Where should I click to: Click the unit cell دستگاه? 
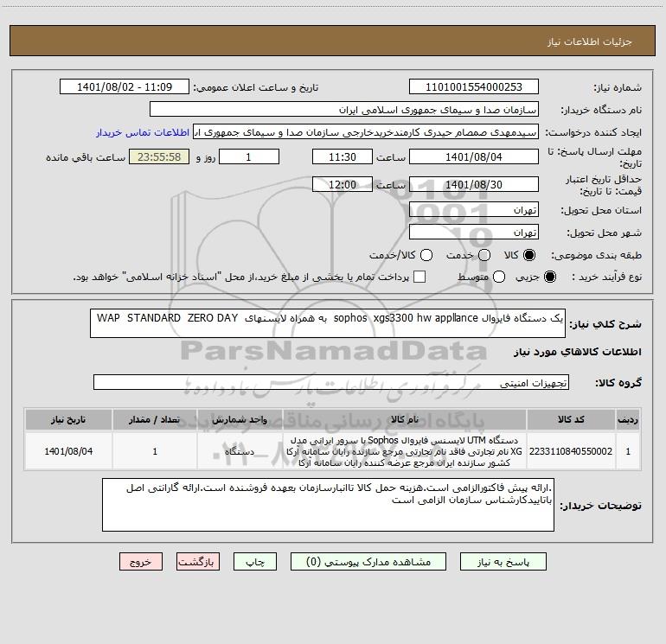pyautogui.click(x=240, y=451)
